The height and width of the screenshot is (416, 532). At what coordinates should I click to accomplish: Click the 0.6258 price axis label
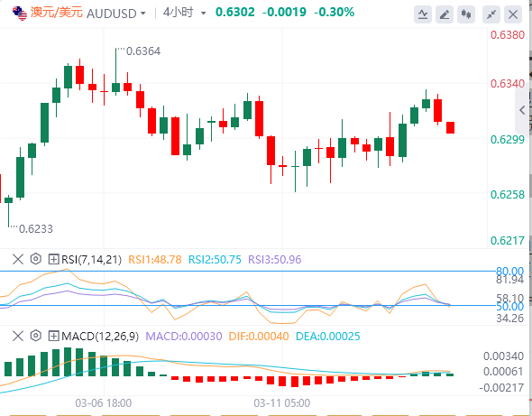pos(508,195)
